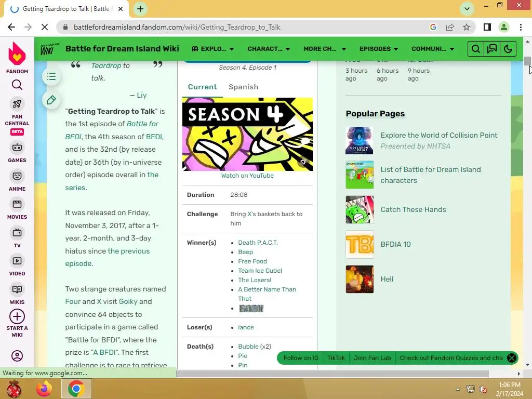
Task: Click the Join Fan Lab button
Action: (x=372, y=358)
